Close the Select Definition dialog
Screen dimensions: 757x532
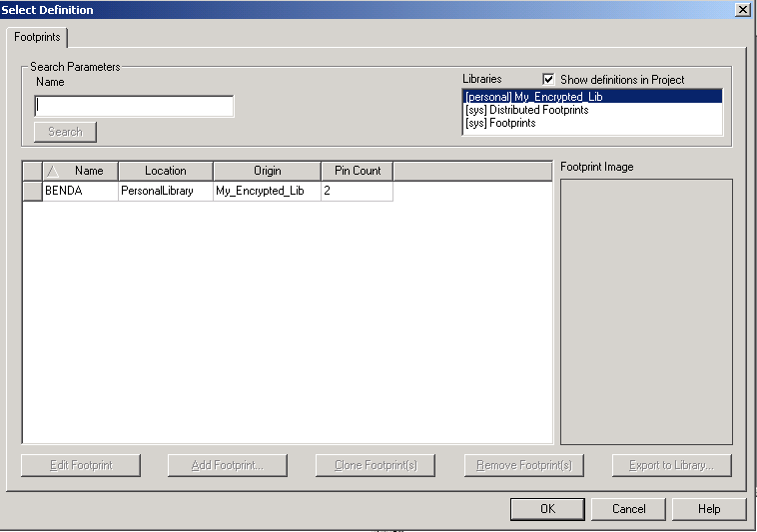coord(742,10)
